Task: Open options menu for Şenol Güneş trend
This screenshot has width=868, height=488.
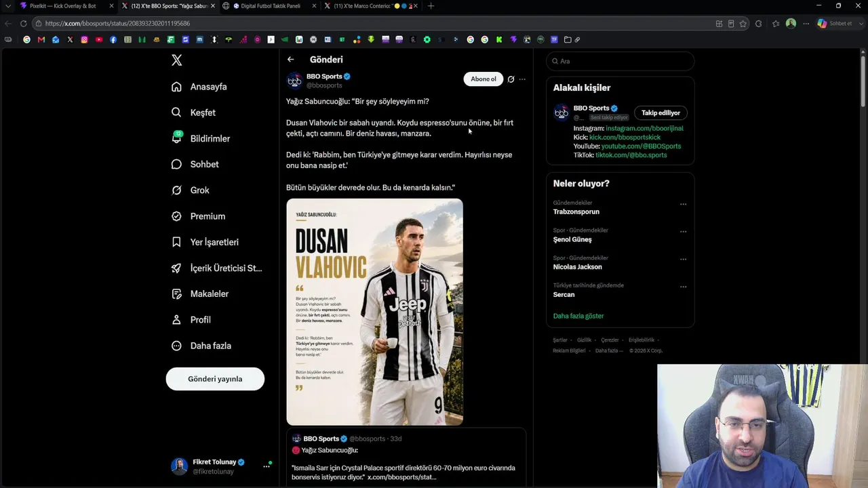Action: click(683, 232)
